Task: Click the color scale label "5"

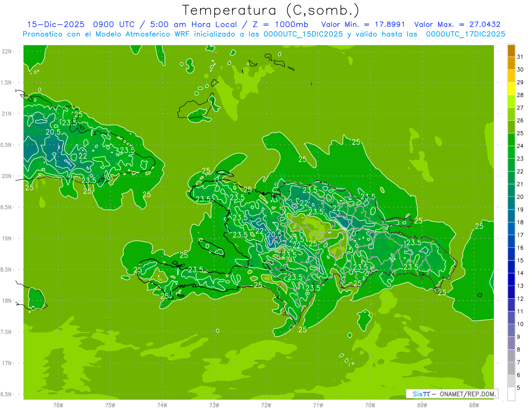Action: click(518, 388)
